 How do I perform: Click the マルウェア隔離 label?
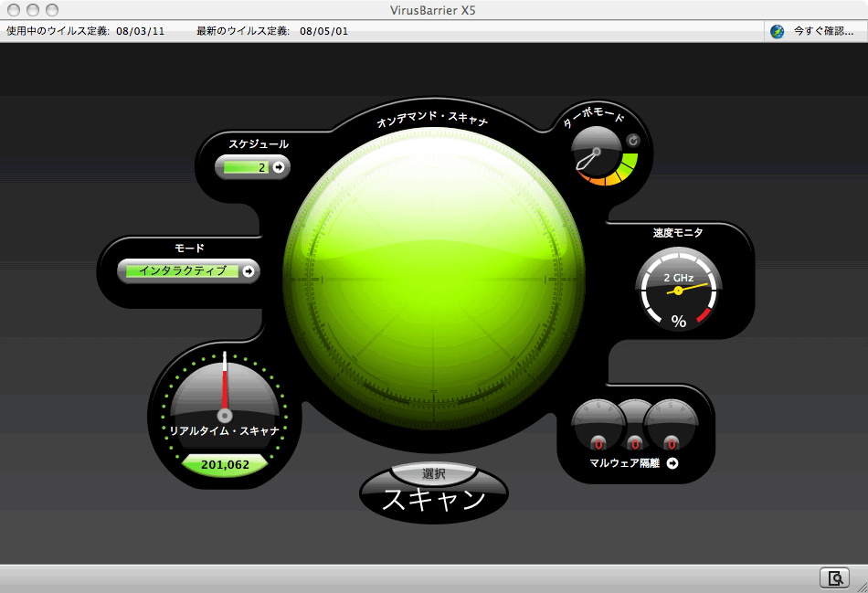point(624,463)
